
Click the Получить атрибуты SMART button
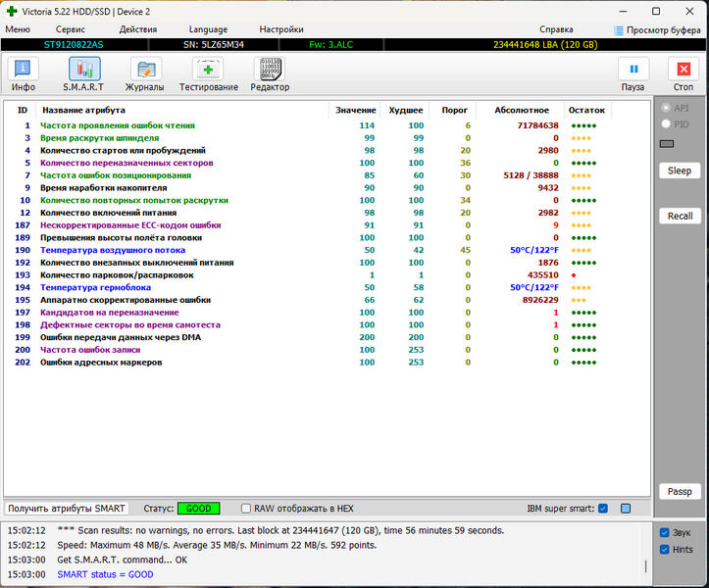pos(67,509)
